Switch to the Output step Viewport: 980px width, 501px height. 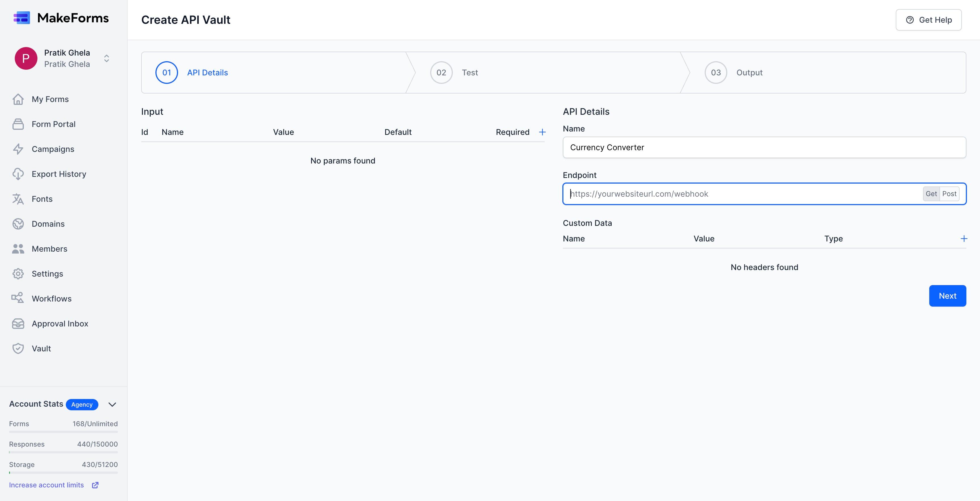point(749,73)
